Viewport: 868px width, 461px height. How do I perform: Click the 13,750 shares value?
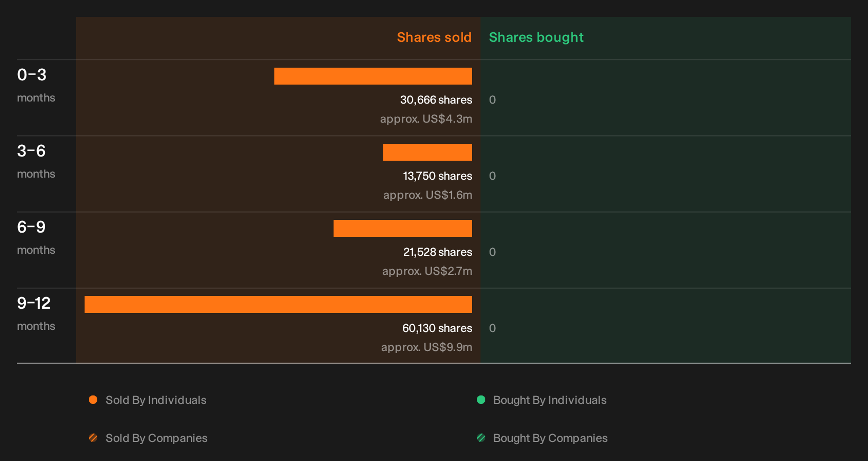pyautogui.click(x=438, y=176)
